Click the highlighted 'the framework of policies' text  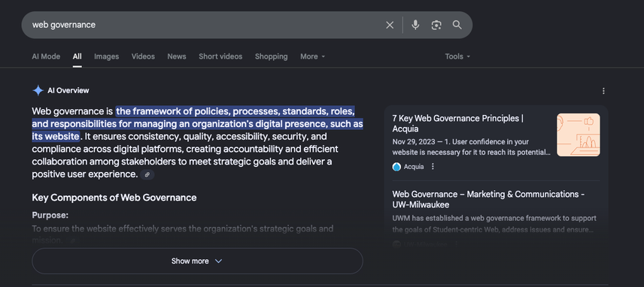click(174, 111)
